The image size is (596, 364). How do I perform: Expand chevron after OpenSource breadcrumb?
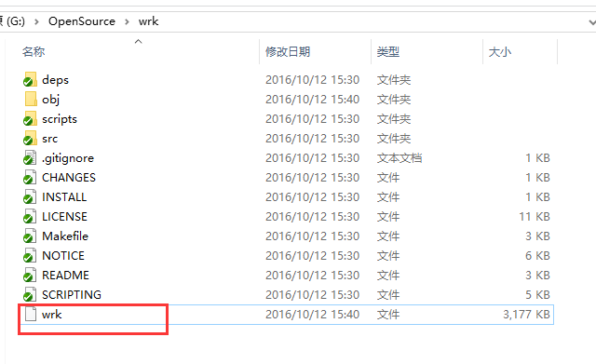127,21
